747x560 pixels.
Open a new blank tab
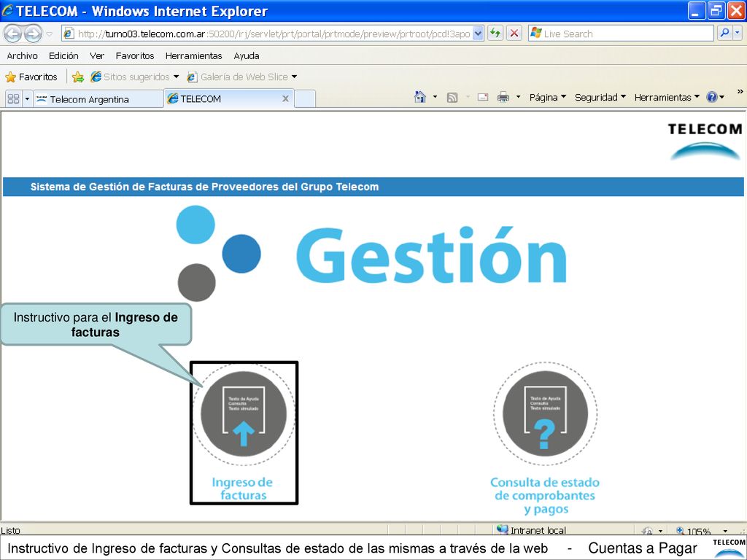coord(305,99)
